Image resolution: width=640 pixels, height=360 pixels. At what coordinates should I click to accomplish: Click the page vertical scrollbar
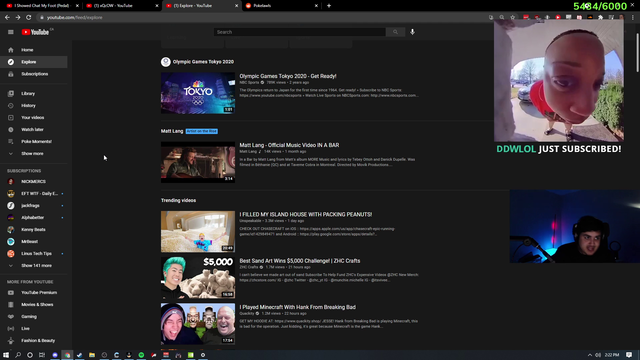tap(638, 52)
